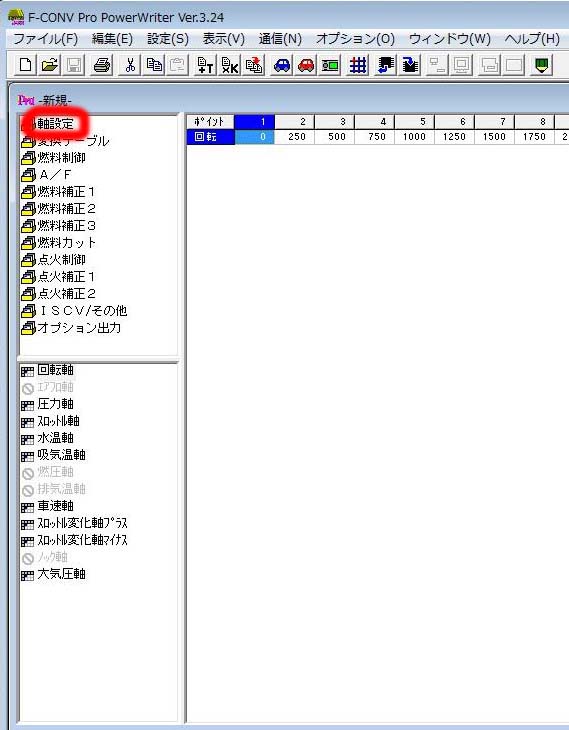Click the green chip icon at toolbar end

(x=541, y=65)
